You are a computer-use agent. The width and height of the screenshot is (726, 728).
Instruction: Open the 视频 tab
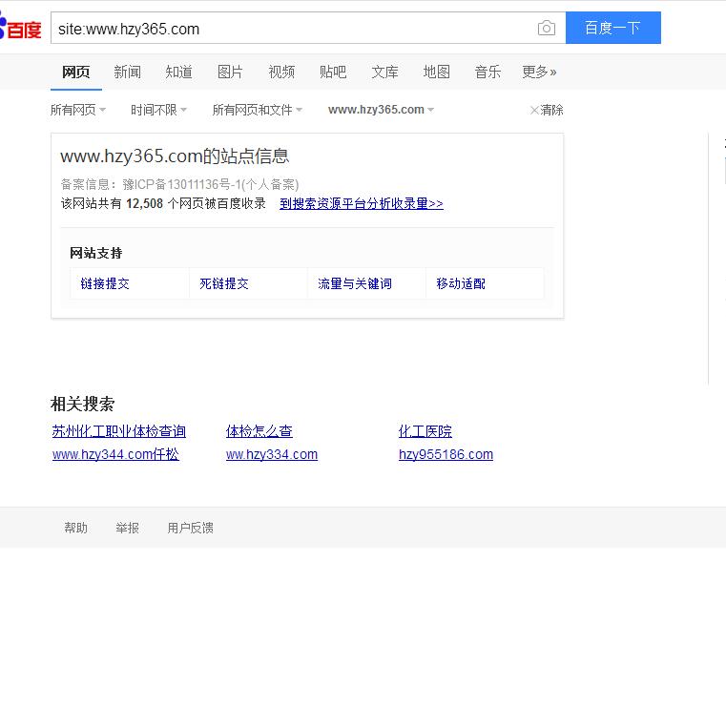(281, 72)
